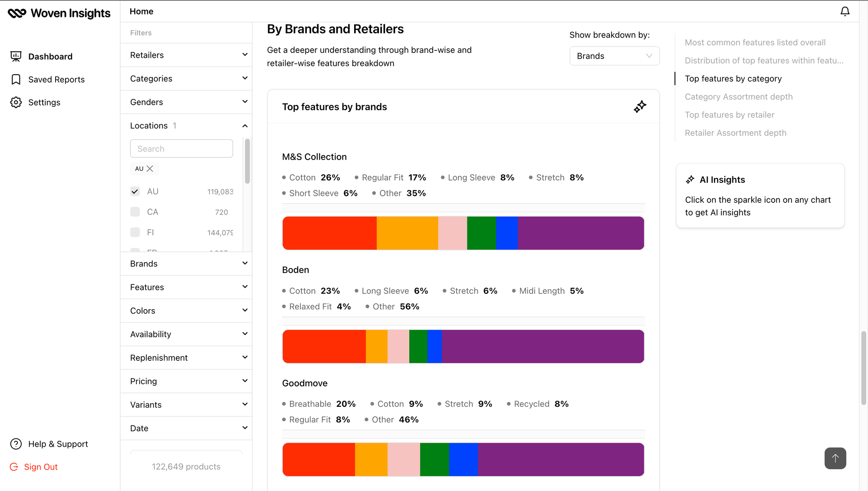Click the Sign Out icon
Image resolution: width=868 pixels, height=491 pixels.
click(x=14, y=467)
